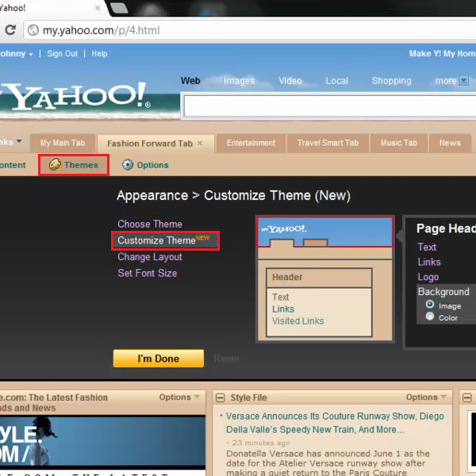This screenshot has width=476, height=476.
Task: Select the Web search category
Action: tap(190, 81)
